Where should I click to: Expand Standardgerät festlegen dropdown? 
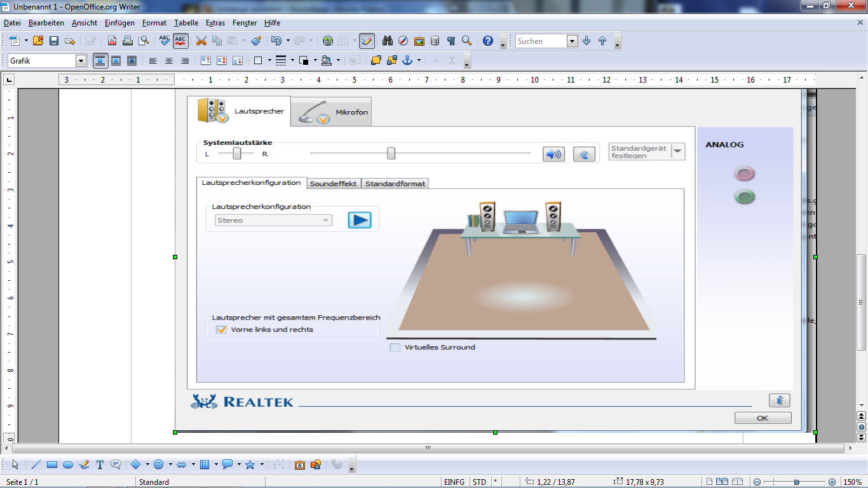point(678,151)
